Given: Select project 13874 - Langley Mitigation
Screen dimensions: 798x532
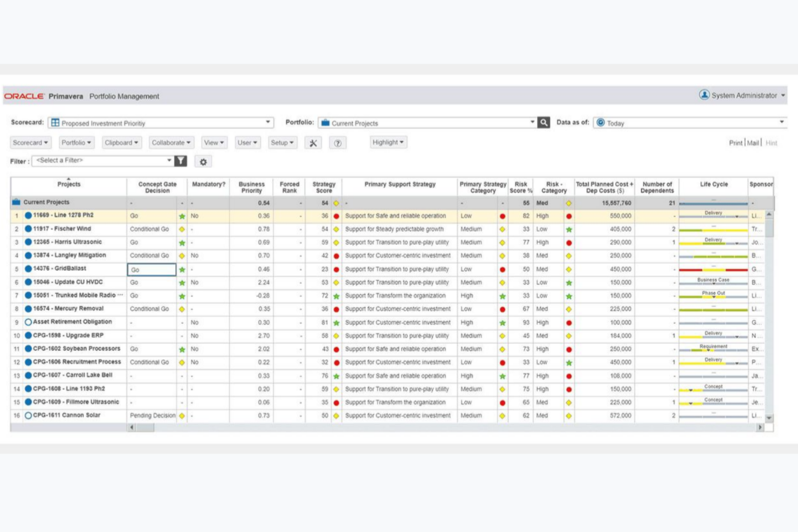Looking at the screenshot, I should point(70,255).
